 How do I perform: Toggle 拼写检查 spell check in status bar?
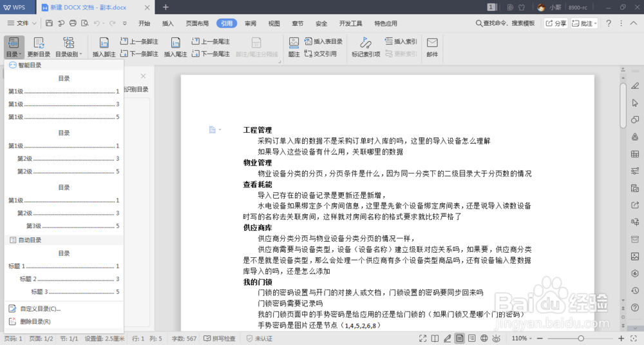click(x=220, y=339)
